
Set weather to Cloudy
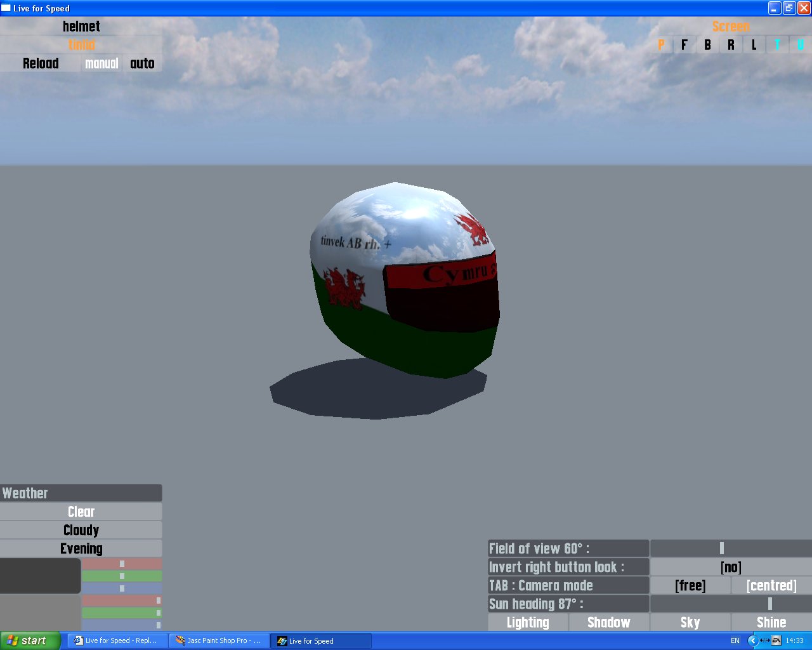point(81,530)
